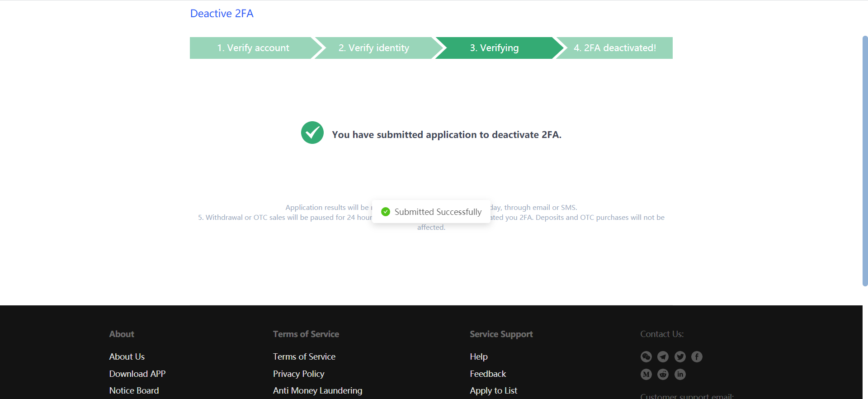The height and width of the screenshot is (399, 868).
Task: Select the '4. 2FA deactivated!' step
Action: tap(615, 48)
